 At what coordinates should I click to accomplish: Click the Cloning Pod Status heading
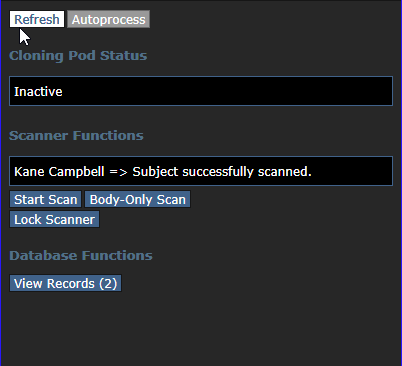coord(78,55)
